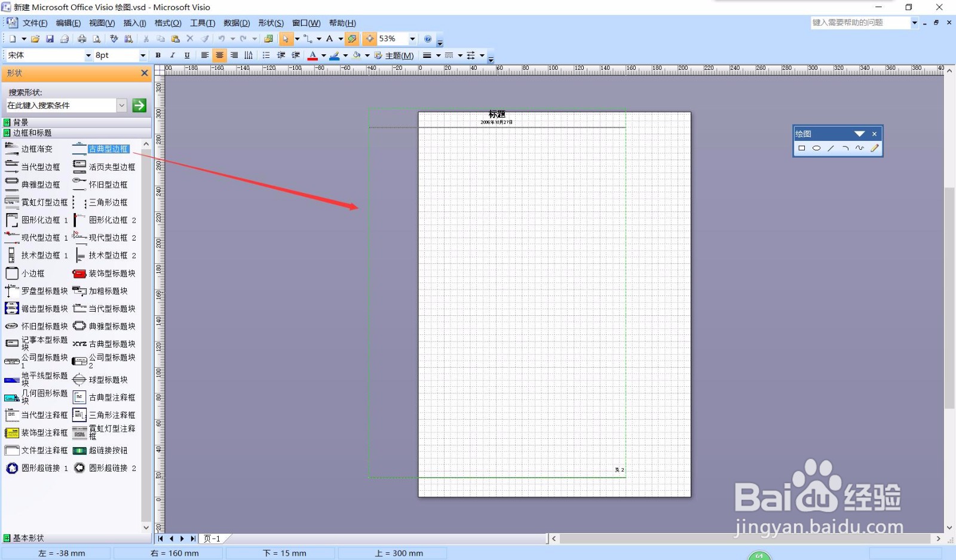Open the Help question-mark icon
Screen dimensions: 956x560
428,39
